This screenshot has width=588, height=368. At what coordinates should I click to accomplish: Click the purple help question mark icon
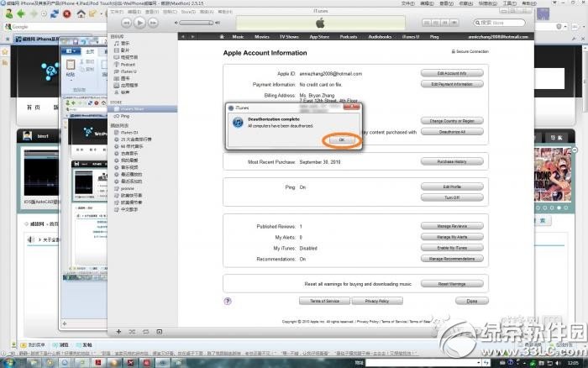(x=228, y=301)
